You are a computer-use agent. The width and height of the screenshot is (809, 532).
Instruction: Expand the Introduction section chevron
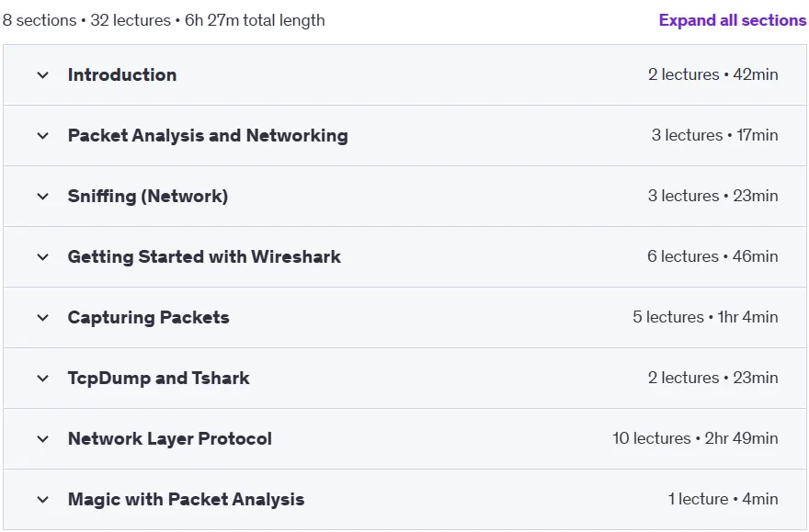[43, 75]
